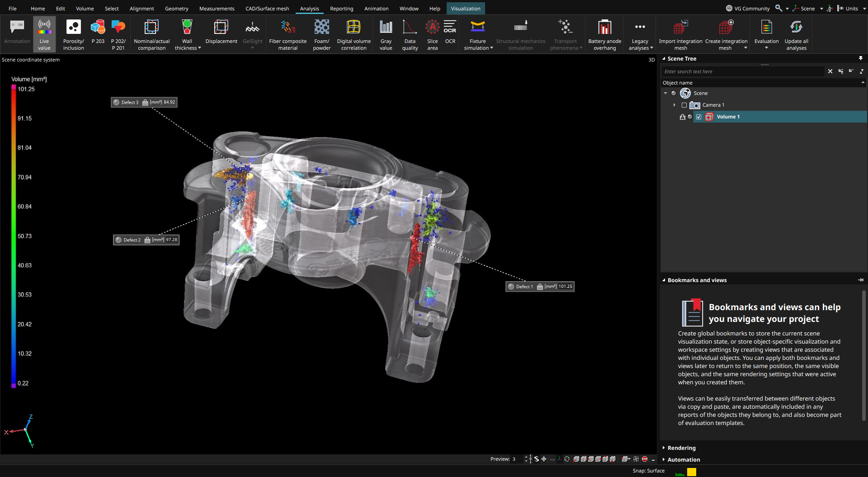This screenshot has width=868, height=477.
Task: Toggle the Camera 1 checkbox
Action: (x=684, y=105)
